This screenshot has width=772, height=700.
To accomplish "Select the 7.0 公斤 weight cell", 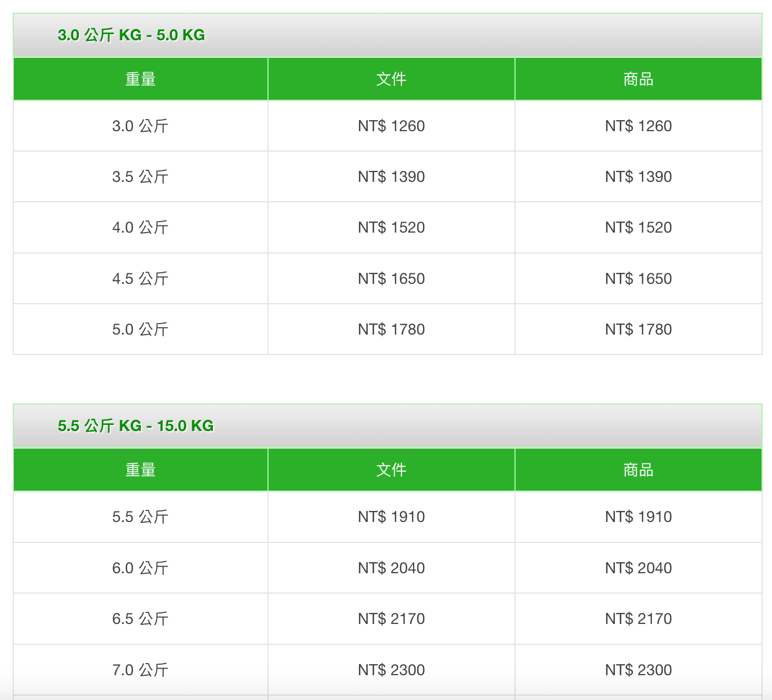I will pyautogui.click(x=140, y=670).
